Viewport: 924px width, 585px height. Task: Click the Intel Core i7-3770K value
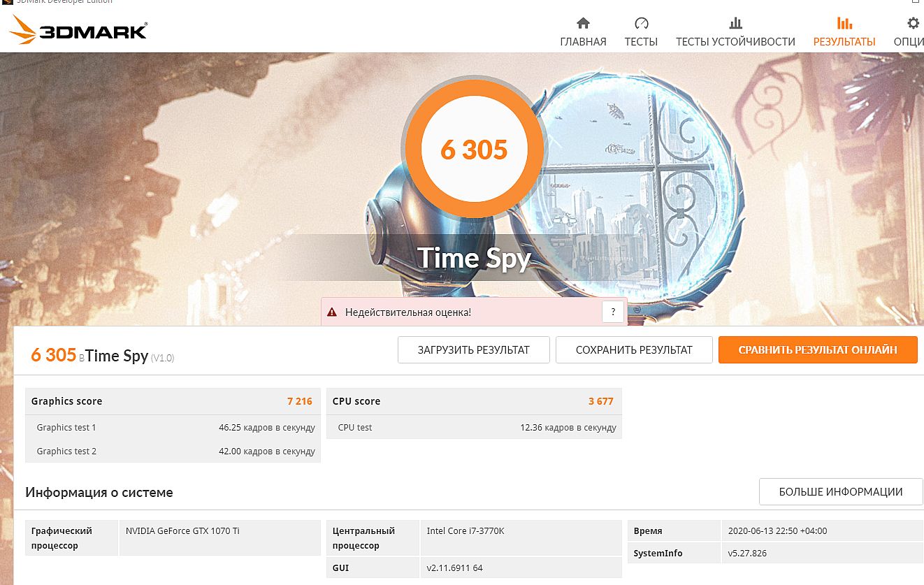465,530
